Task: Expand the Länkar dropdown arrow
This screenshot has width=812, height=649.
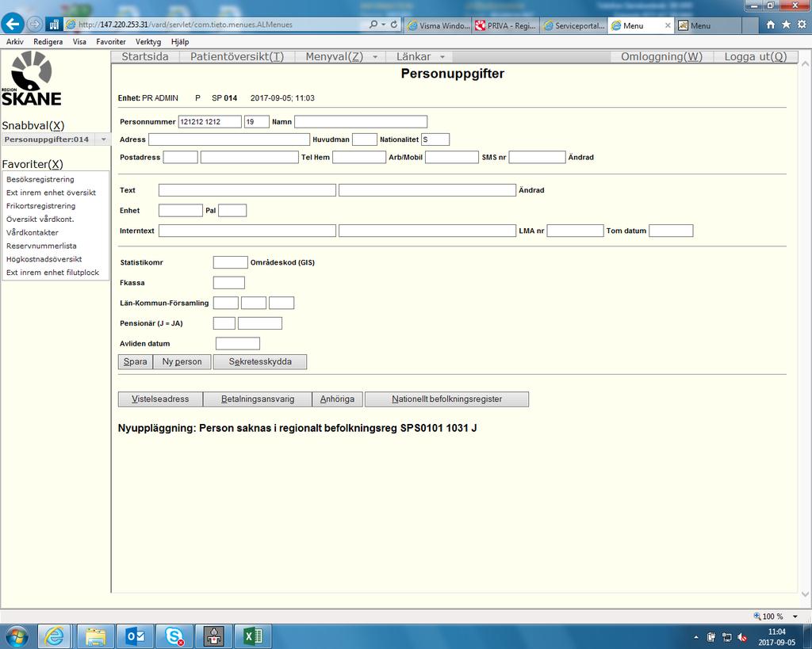Action: tap(442, 57)
